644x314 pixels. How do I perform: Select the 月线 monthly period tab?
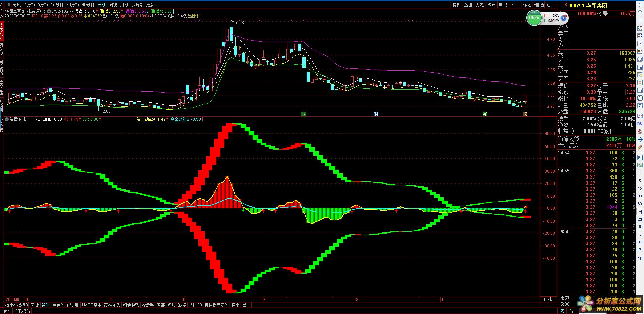tap(124, 5)
